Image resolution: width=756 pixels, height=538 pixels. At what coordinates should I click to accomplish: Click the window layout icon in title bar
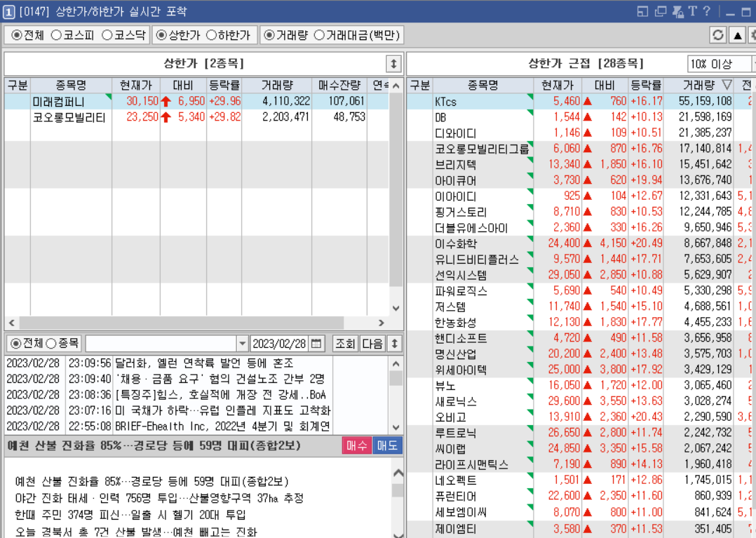pos(642,11)
